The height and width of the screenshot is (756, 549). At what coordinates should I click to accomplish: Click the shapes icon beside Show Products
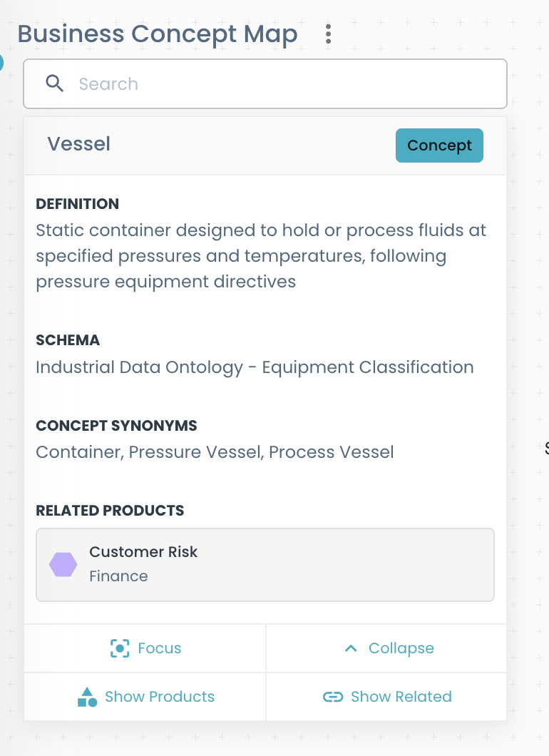87,697
